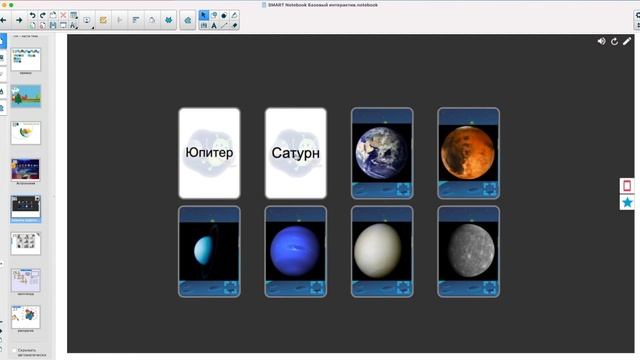The image size is (640, 360).
Task: Select the Line tool
Action: point(224,25)
